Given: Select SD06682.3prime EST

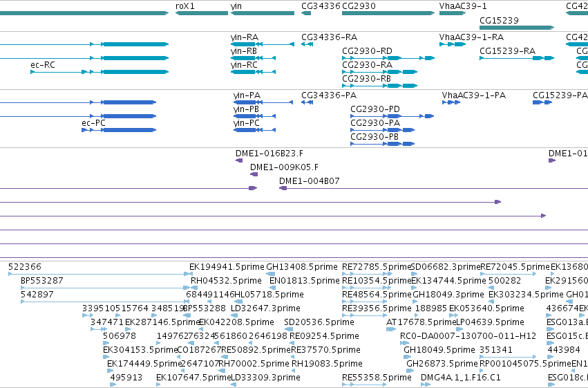Looking at the screenshot, I should point(415,274).
